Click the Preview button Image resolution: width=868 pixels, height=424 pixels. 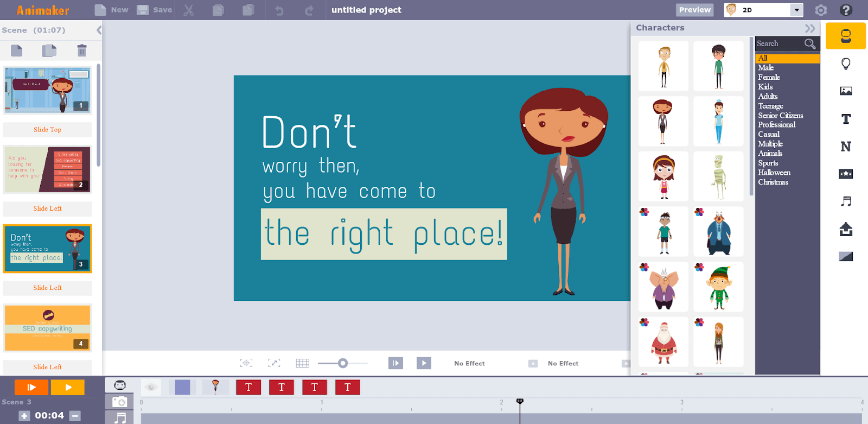pos(694,10)
